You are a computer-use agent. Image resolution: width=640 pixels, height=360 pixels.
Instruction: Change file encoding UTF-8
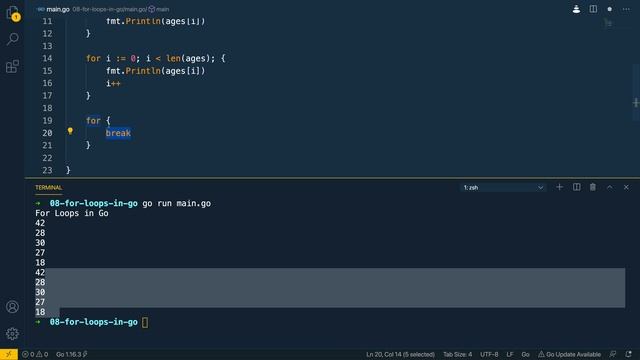[x=489, y=354]
